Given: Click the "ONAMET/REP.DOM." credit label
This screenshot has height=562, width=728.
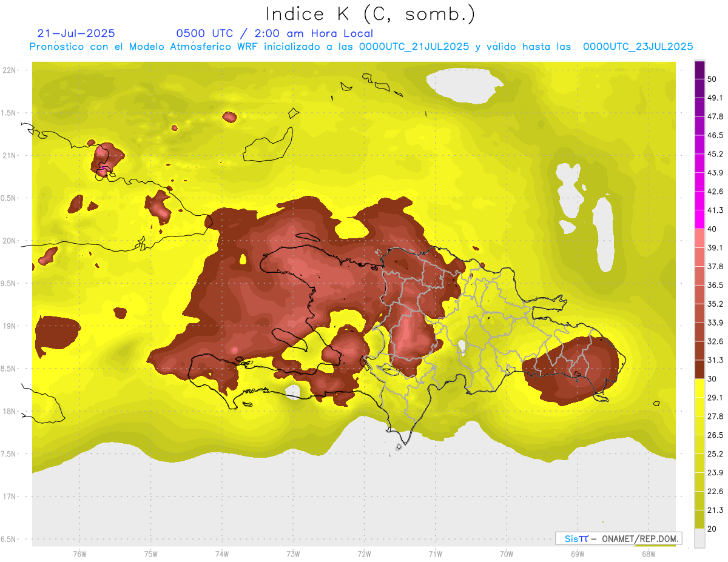Looking at the screenshot, I should point(639,538).
